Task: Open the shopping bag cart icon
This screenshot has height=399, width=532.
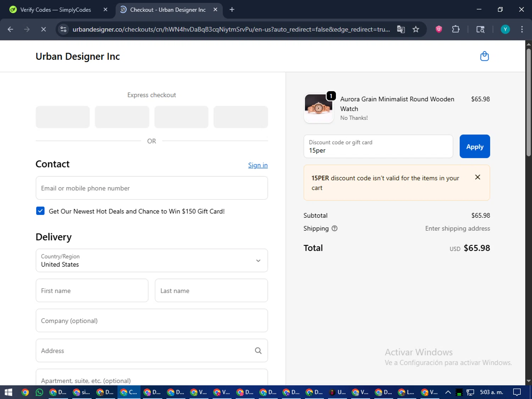Action: tap(484, 56)
